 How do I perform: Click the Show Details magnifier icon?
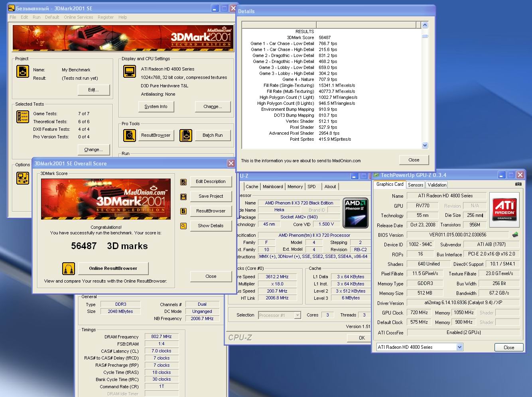183,226
